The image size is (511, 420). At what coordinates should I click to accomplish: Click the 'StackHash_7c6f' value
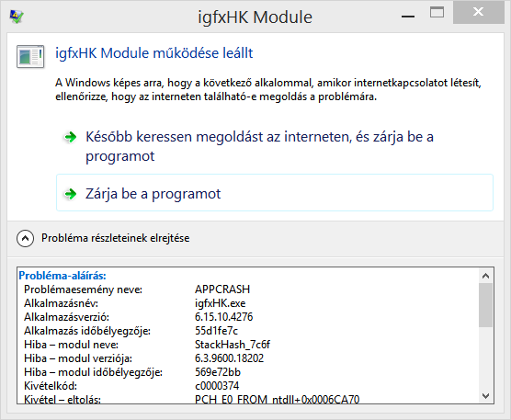(x=233, y=345)
